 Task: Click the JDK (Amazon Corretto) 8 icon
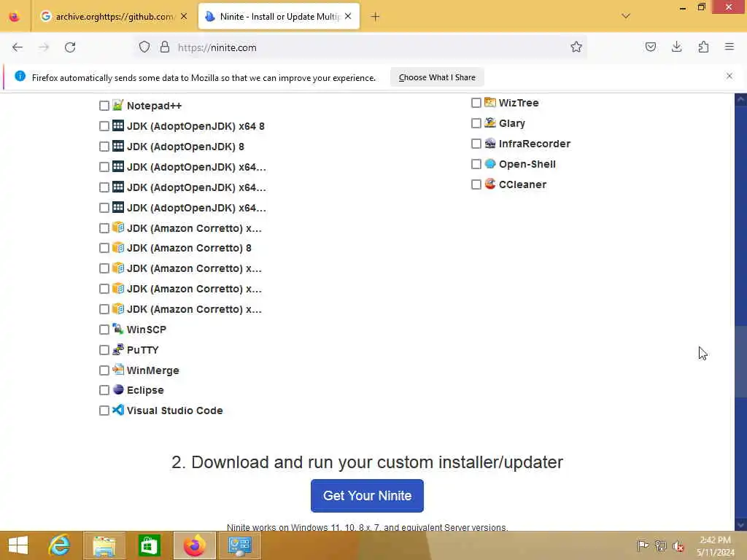coord(118,248)
